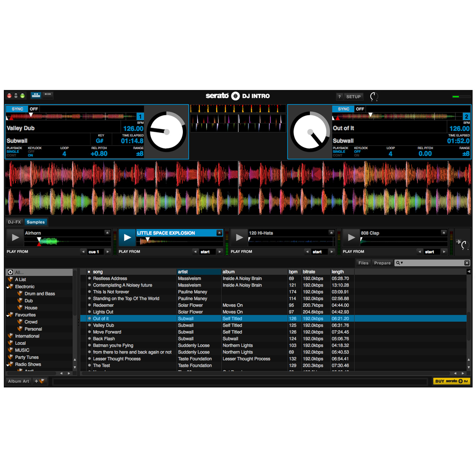This screenshot has width=476, height=476.
Task: Click the master gain knob next to SETUP
Action: point(374,97)
